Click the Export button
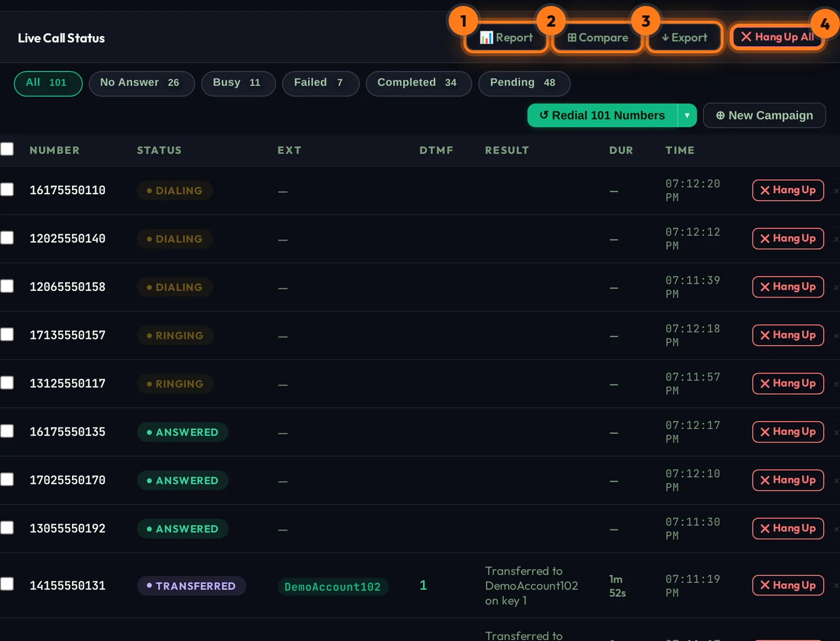This screenshot has height=641, width=840. point(684,38)
